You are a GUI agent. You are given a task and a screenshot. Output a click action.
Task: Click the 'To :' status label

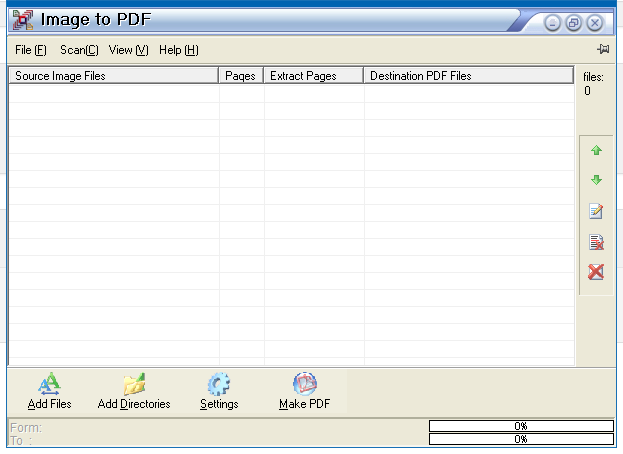pyautogui.click(x=21, y=440)
